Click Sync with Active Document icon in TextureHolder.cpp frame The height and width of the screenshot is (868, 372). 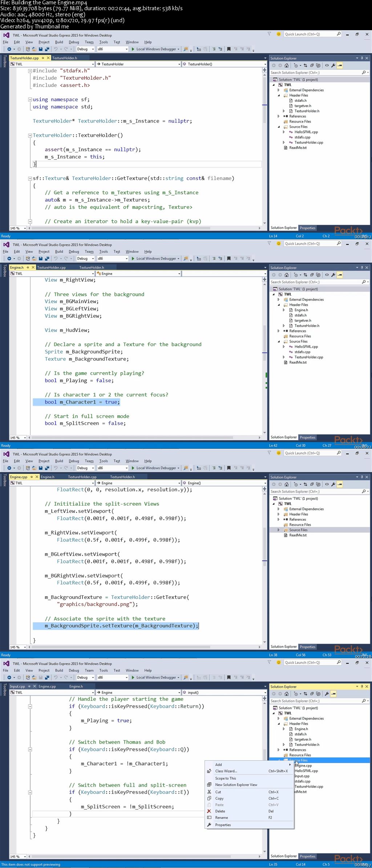306,65
